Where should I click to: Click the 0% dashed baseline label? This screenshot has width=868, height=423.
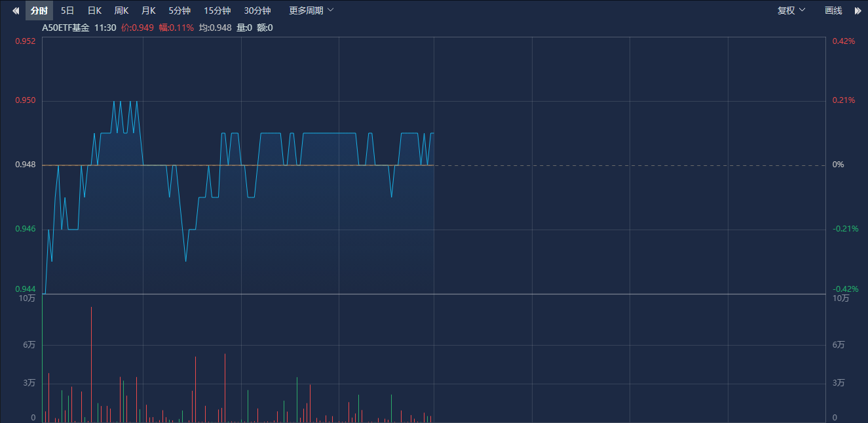click(838, 165)
